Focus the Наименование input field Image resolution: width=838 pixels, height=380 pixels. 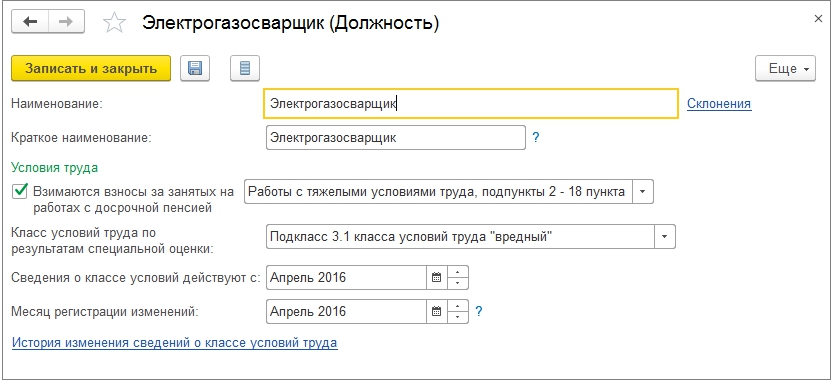[471, 103]
